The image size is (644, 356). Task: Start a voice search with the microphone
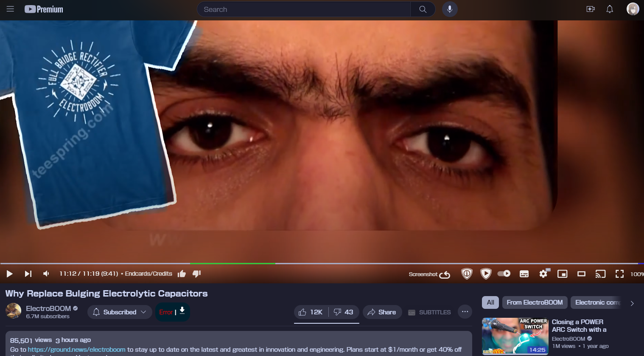point(450,9)
